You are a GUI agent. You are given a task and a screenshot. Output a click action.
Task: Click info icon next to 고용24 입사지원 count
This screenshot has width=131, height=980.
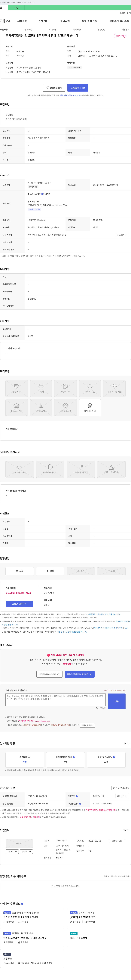click(x=114, y=757)
